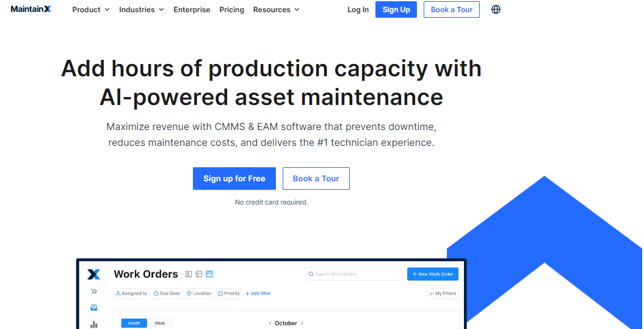Open the Enterprise page
The width and height of the screenshot is (644, 329).
point(192,9)
